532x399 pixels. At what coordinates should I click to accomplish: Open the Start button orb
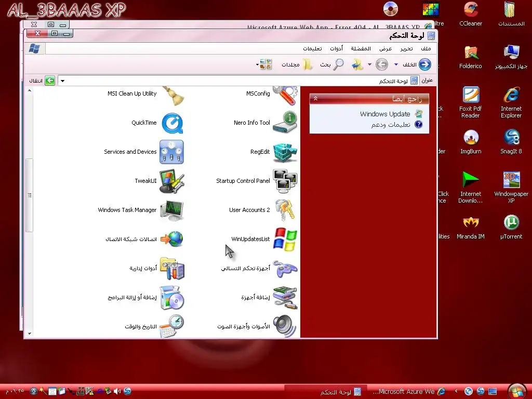(x=517, y=391)
